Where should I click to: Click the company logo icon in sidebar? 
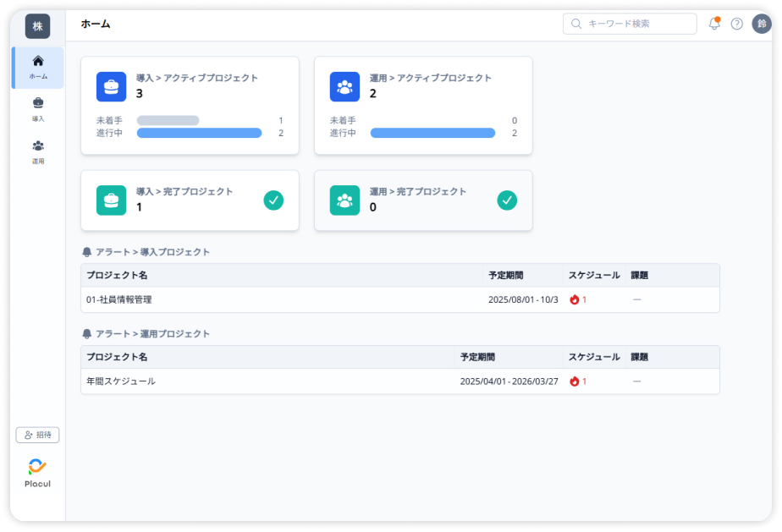[37, 26]
